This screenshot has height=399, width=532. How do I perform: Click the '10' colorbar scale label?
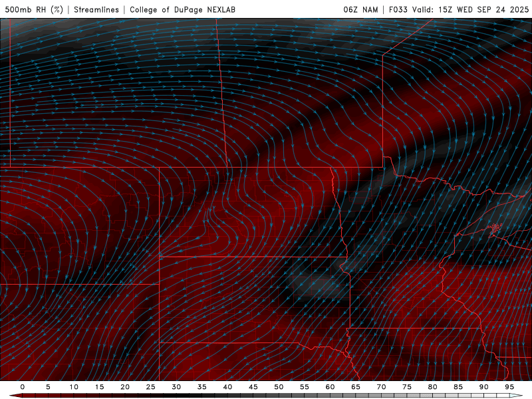click(x=74, y=387)
